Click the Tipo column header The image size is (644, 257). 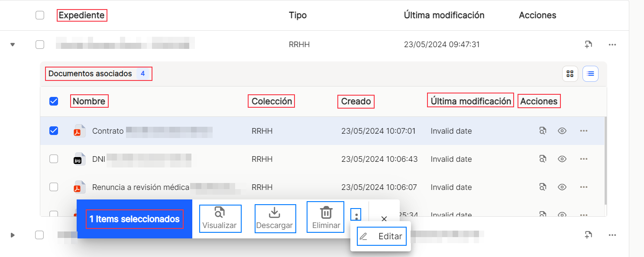298,15
